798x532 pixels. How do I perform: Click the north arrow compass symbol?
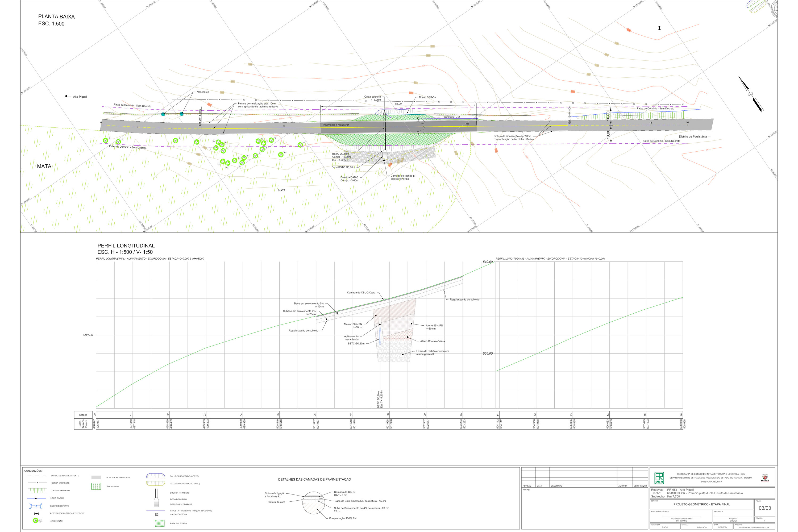(x=751, y=94)
